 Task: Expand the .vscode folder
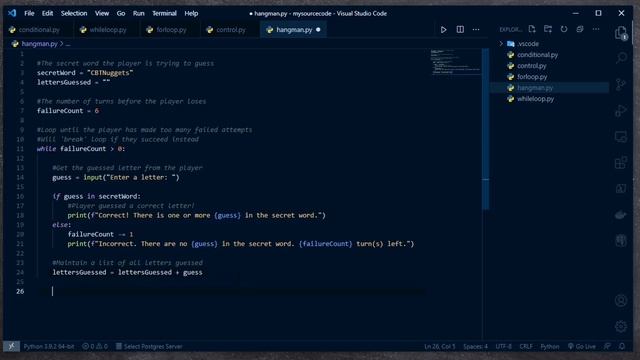[x=528, y=44]
